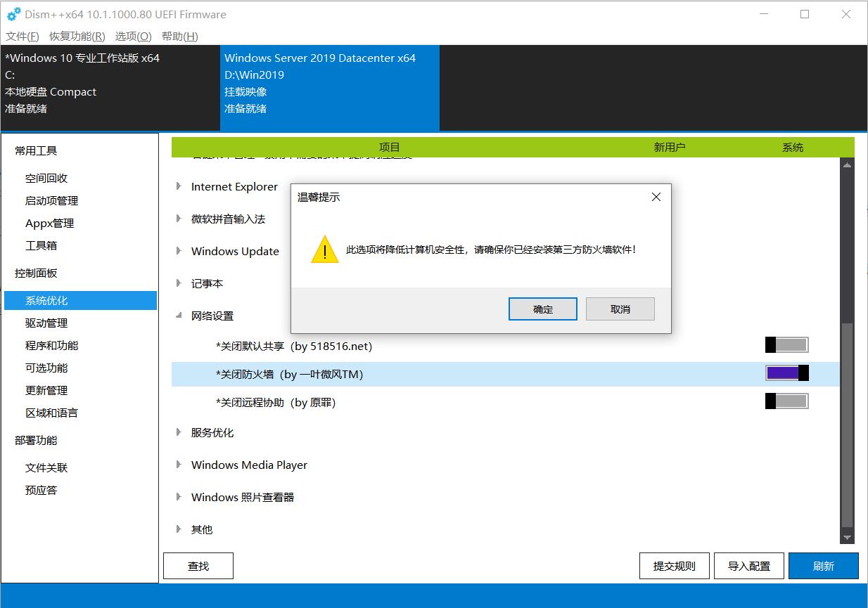Collapse the 网络设置 section
The height and width of the screenshot is (608, 868).
(179, 316)
